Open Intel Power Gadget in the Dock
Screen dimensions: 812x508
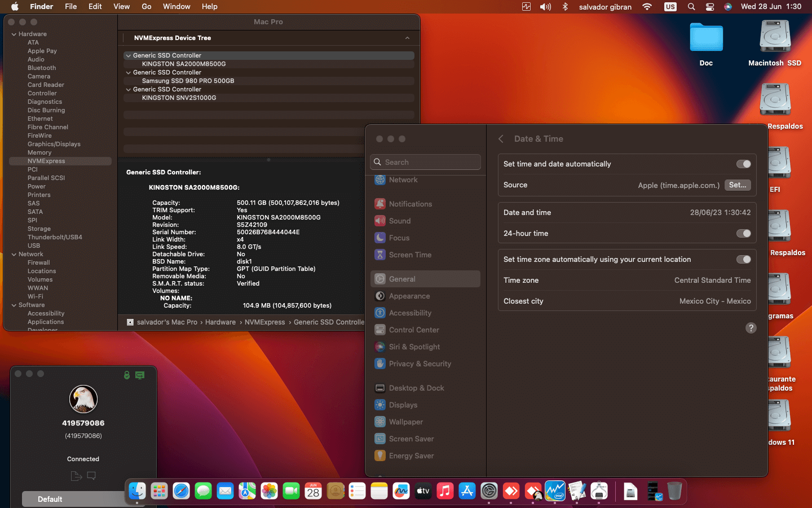point(555,491)
